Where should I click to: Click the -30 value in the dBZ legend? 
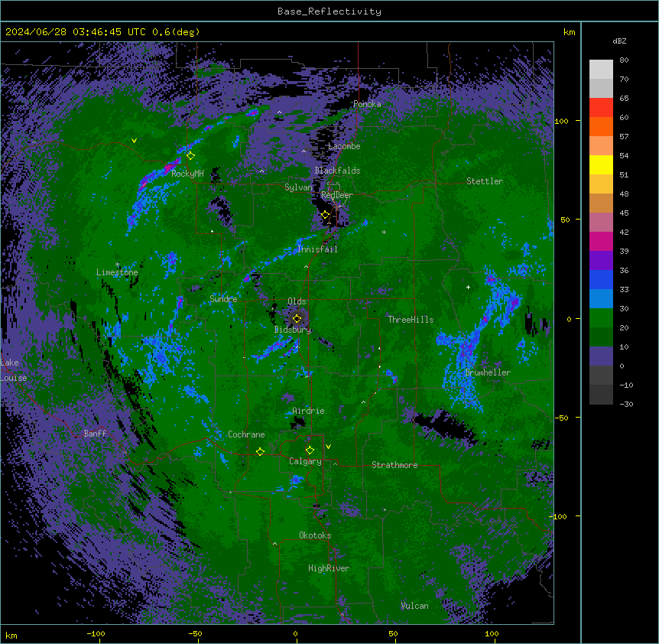click(626, 404)
